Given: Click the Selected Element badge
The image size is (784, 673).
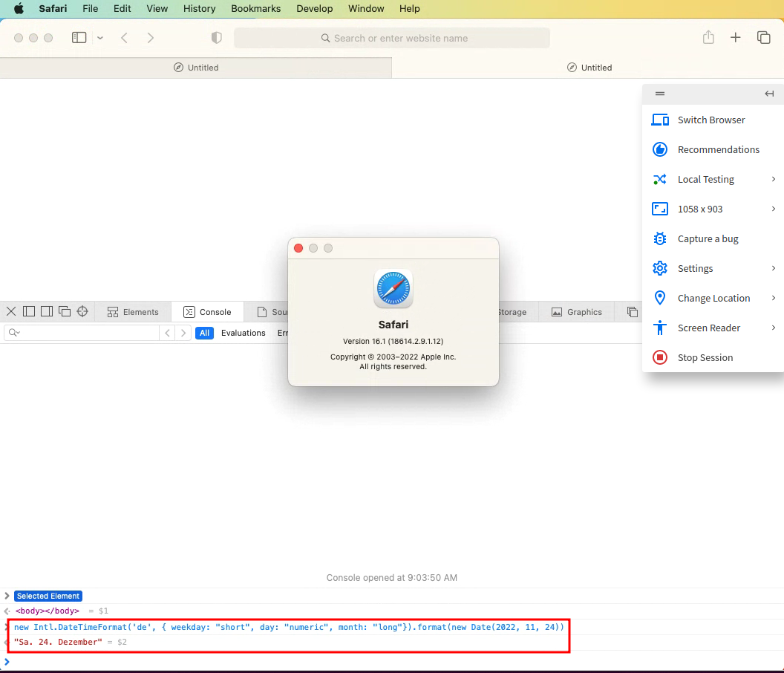Looking at the screenshot, I should (x=48, y=596).
